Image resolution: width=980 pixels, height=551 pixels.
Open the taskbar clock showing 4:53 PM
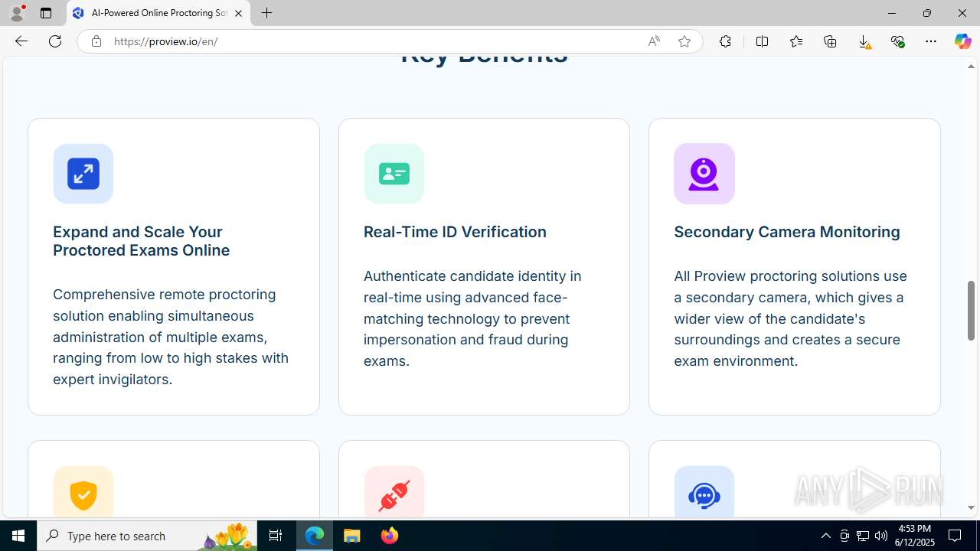tap(914, 536)
